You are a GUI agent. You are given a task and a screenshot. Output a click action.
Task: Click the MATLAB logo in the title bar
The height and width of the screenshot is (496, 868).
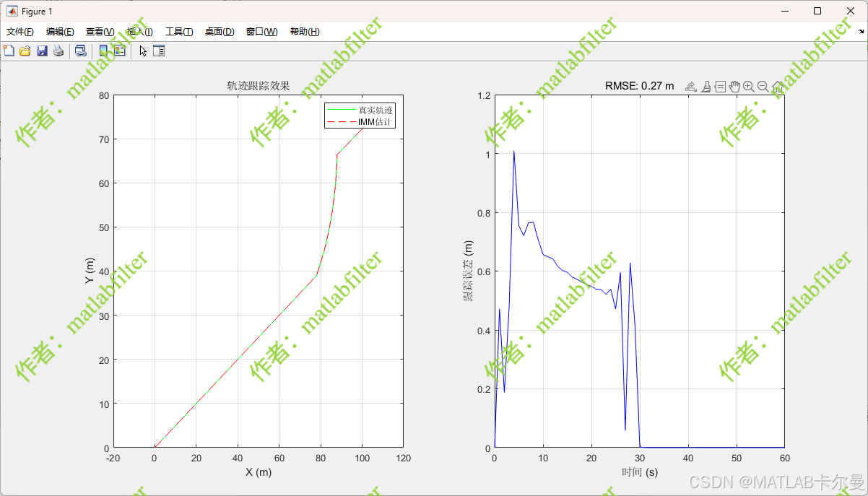(12, 11)
